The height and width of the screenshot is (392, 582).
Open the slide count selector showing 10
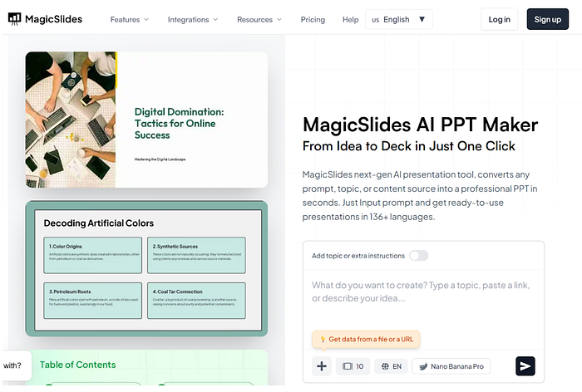(x=353, y=366)
